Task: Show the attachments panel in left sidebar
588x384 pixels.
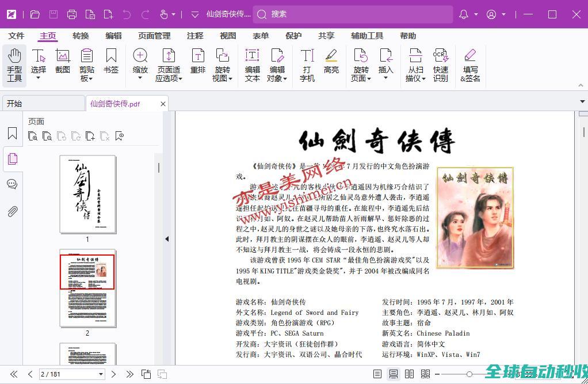Action: (x=12, y=211)
